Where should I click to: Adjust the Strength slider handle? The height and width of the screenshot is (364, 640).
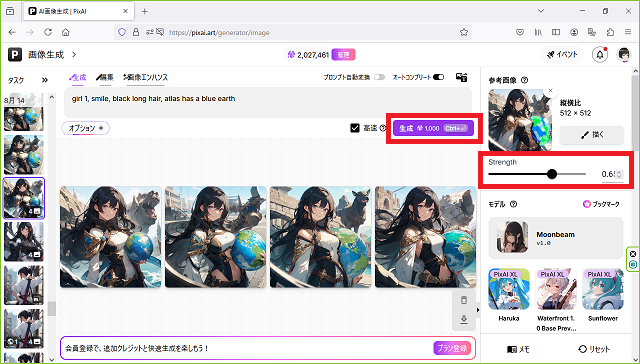pos(552,174)
